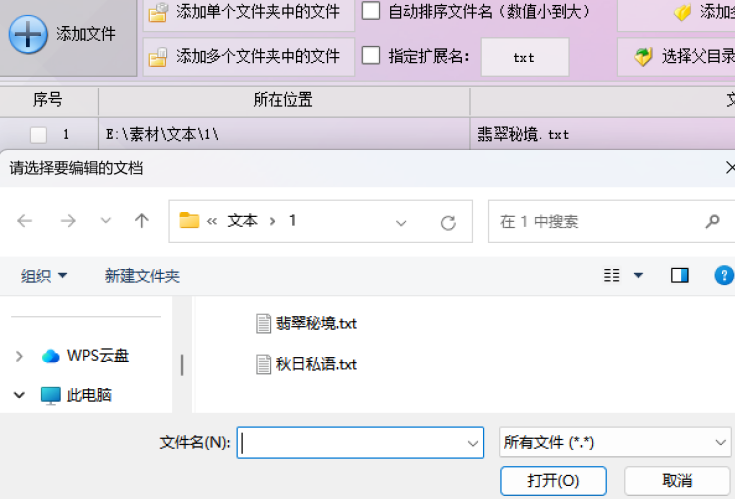Open 组织 menu
736x499 pixels.
44,276
